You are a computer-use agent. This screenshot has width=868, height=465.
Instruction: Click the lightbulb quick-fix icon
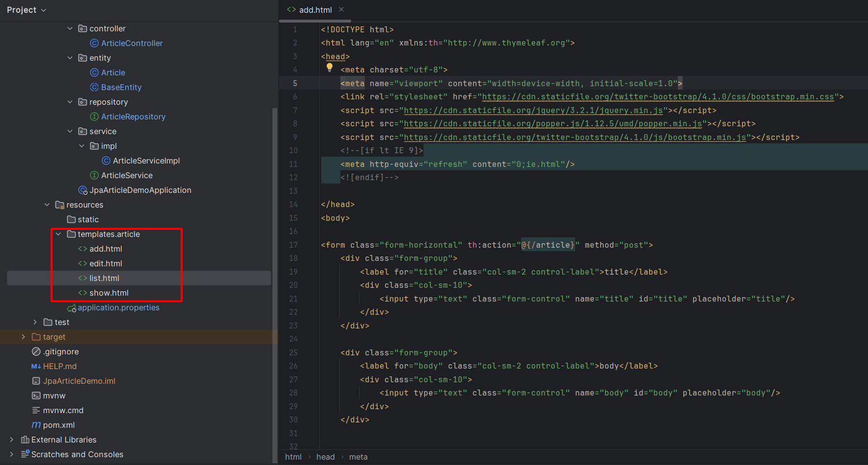coord(330,68)
